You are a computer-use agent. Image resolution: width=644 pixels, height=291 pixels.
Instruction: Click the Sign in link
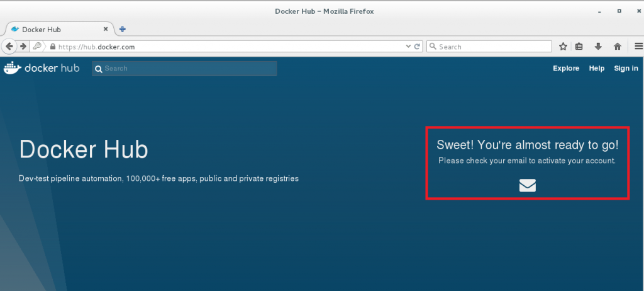(626, 68)
